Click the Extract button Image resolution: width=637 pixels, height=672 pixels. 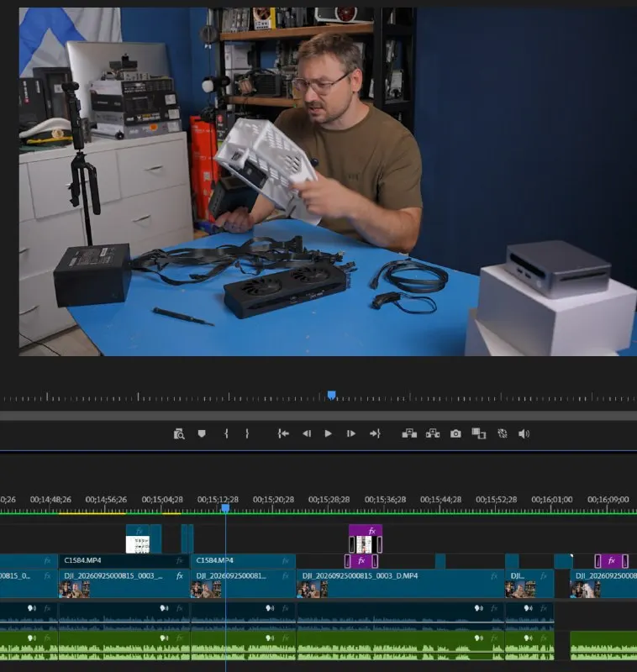click(x=433, y=433)
